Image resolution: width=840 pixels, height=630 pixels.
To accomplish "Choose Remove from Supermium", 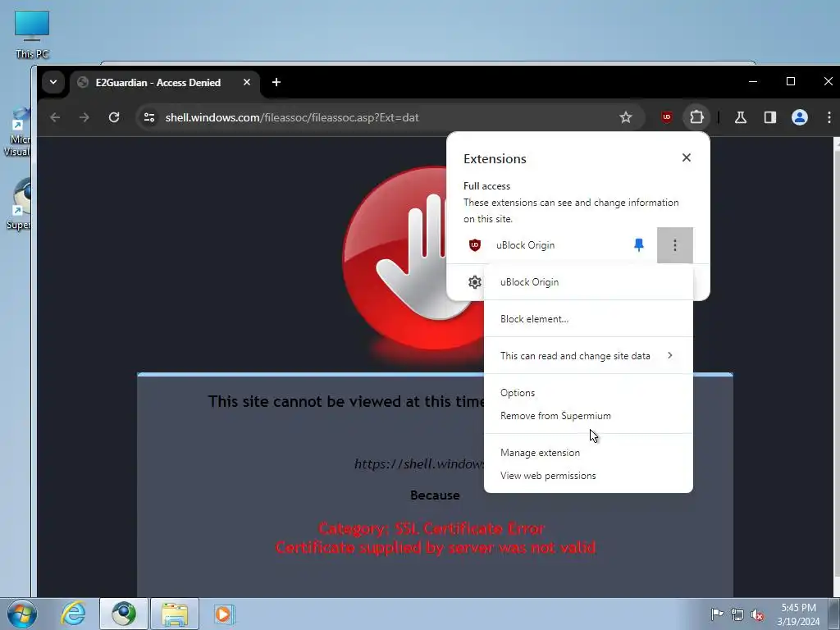I will point(588,416).
